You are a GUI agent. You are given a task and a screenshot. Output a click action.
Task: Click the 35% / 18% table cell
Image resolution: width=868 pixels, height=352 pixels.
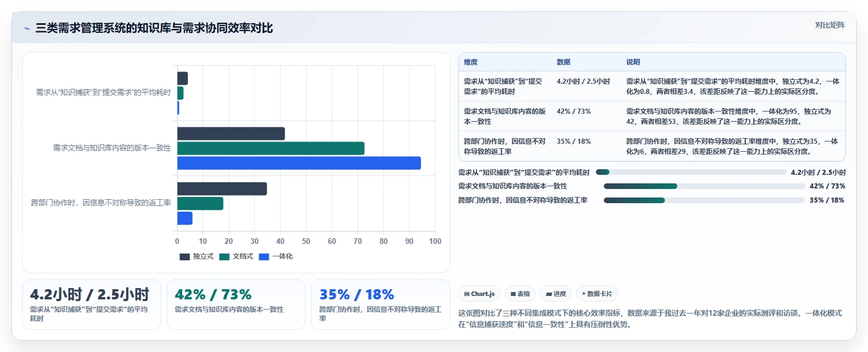[x=574, y=141]
